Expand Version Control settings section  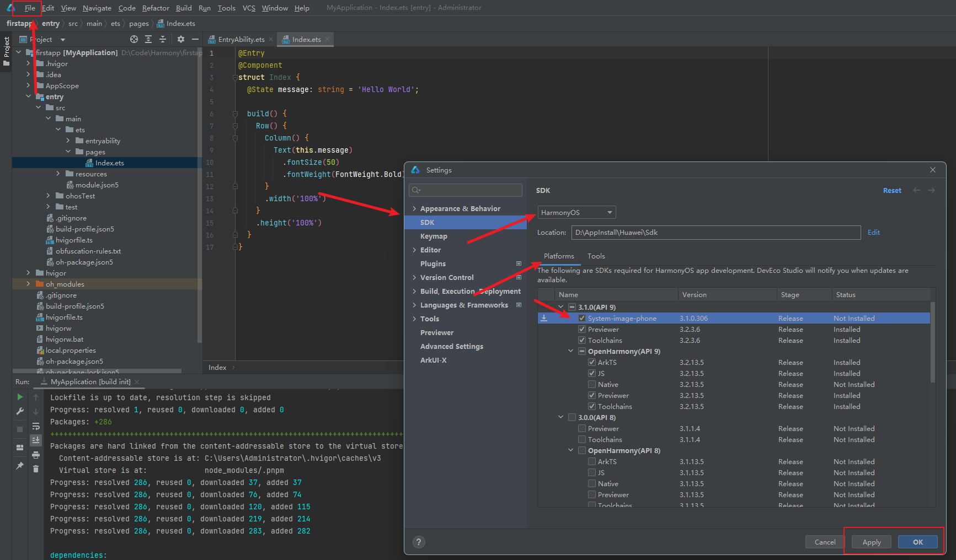[x=414, y=277]
